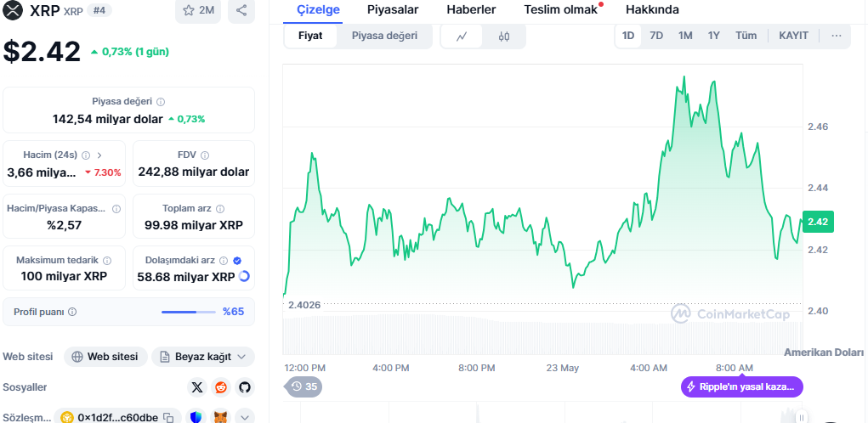Image resolution: width=868 pixels, height=423 pixels.
Task: Click the KAYIT chart button
Action: click(793, 36)
